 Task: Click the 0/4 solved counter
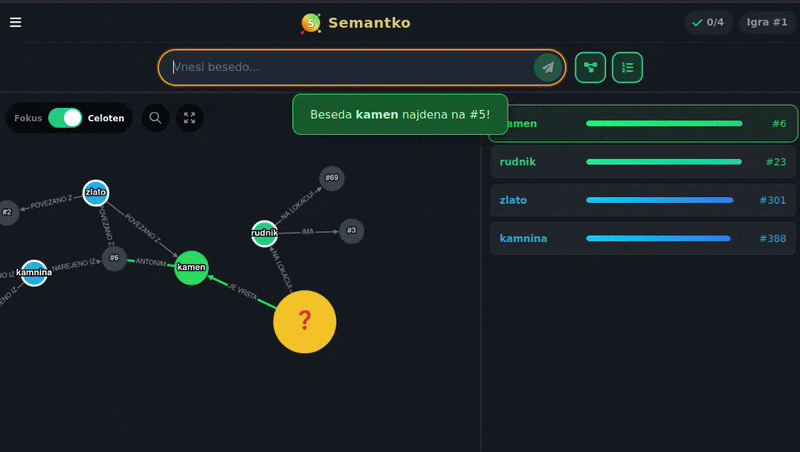tap(709, 22)
